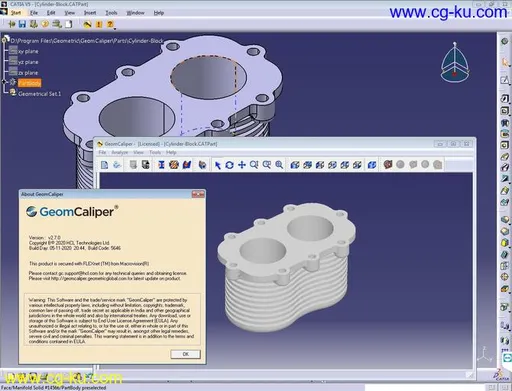Click the CATIA logo at bottom right
Image resolution: width=512 pixels, height=391 pixels.
pyautogui.click(x=502, y=375)
